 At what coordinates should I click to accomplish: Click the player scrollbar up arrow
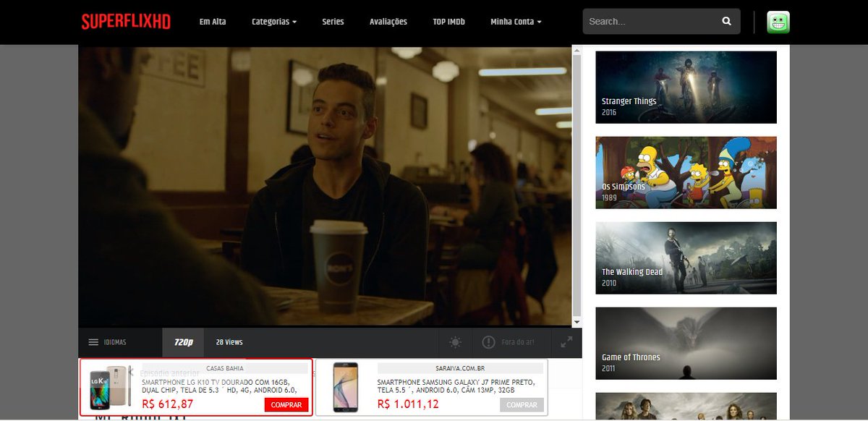576,52
